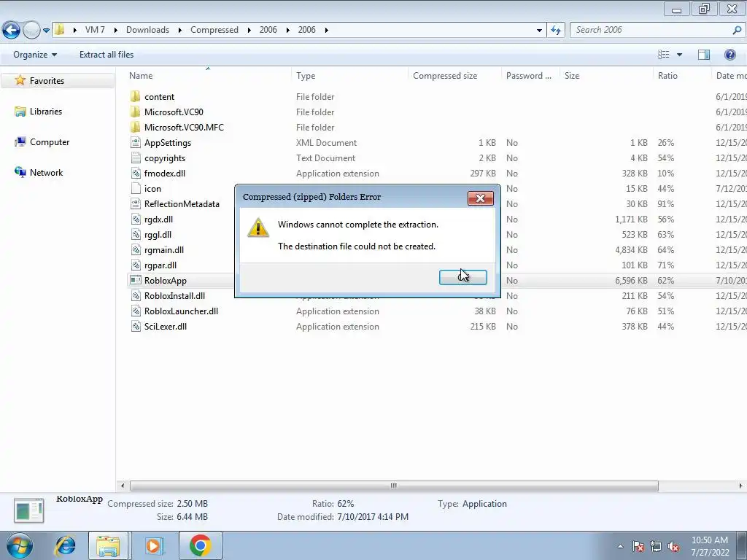Close the Compressed Folders Error dialog

(x=480, y=198)
